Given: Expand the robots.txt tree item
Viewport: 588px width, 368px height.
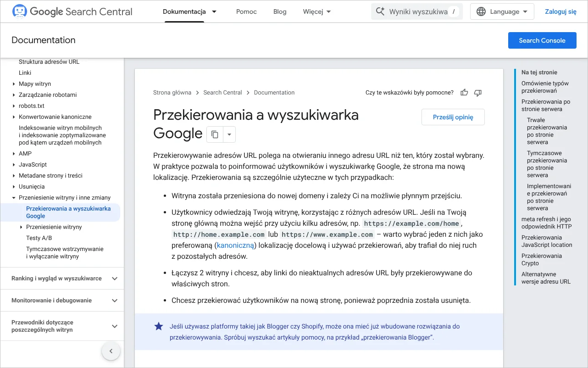Looking at the screenshot, I should coord(14,106).
